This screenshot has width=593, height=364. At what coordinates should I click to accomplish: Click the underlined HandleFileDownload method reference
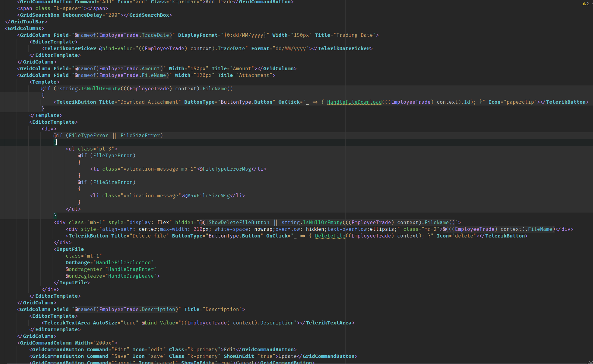coord(354,102)
